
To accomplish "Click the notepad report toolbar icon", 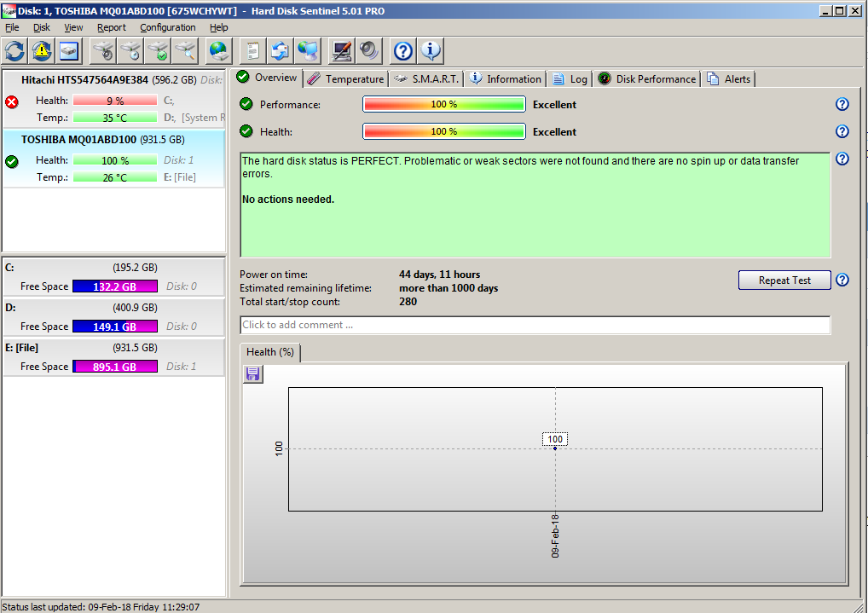I will pos(252,51).
